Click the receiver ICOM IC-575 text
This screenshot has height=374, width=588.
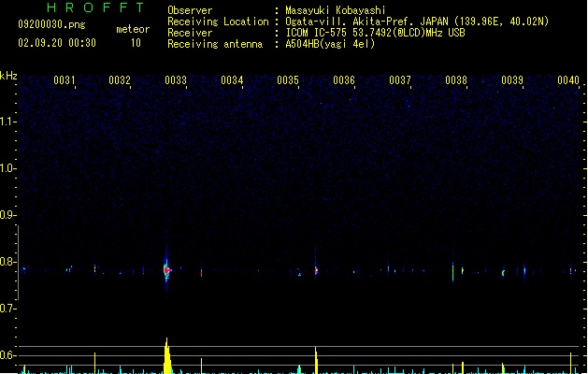375,33
